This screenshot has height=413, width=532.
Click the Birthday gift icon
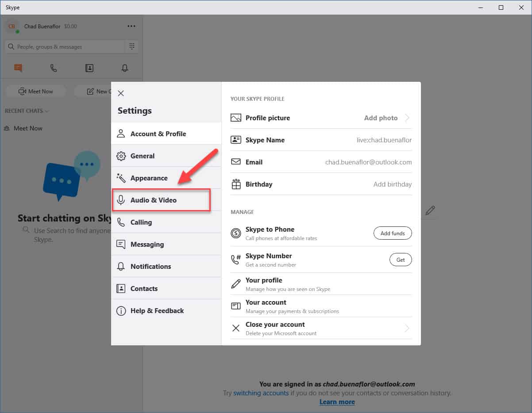coord(236,184)
